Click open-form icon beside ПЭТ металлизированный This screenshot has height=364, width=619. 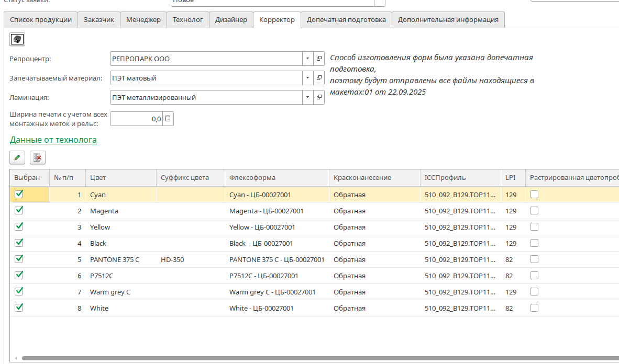coord(319,98)
